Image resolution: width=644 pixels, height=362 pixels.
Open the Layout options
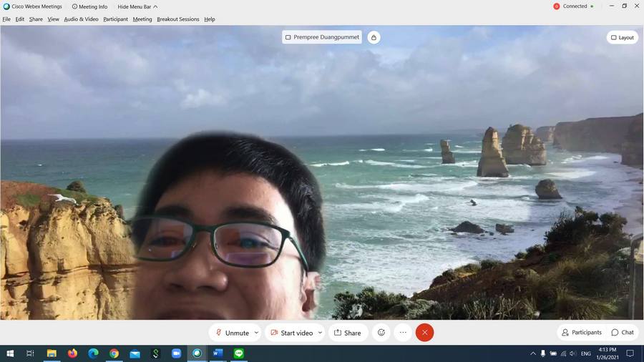pyautogui.click(x=621, y=37)
